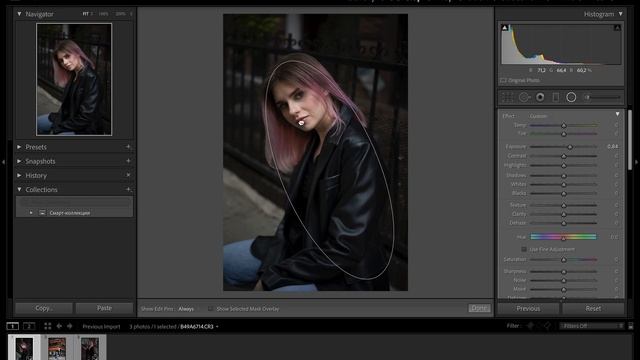Click the right panel vertical scrollbar
The height and width of the screenshot is (360, 640).
(630, 139)
